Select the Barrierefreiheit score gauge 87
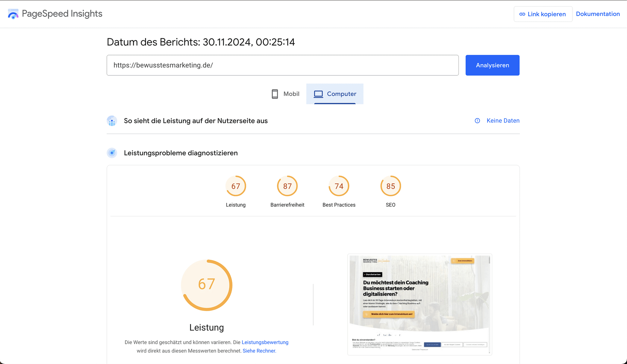 tap(287, 186)
